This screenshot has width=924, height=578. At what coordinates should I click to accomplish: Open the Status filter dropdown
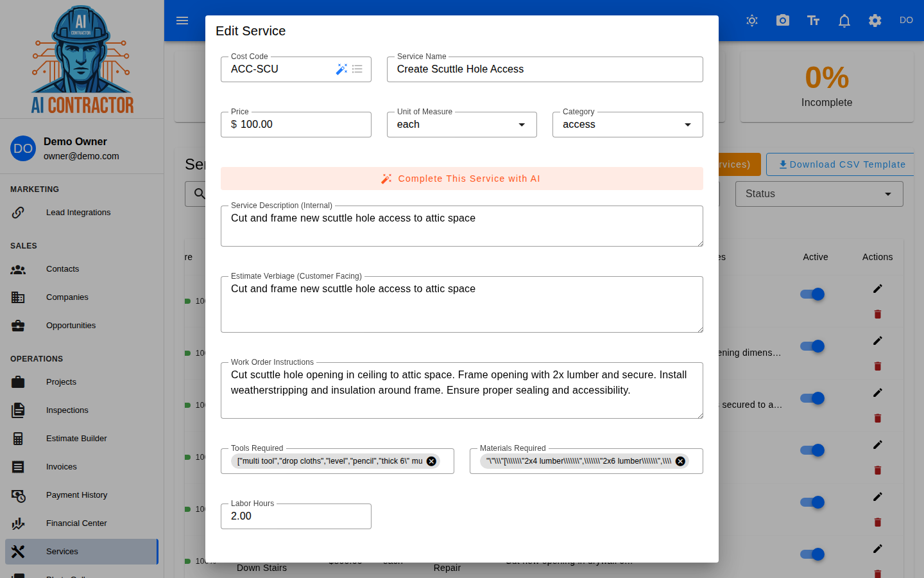point(819,194)
